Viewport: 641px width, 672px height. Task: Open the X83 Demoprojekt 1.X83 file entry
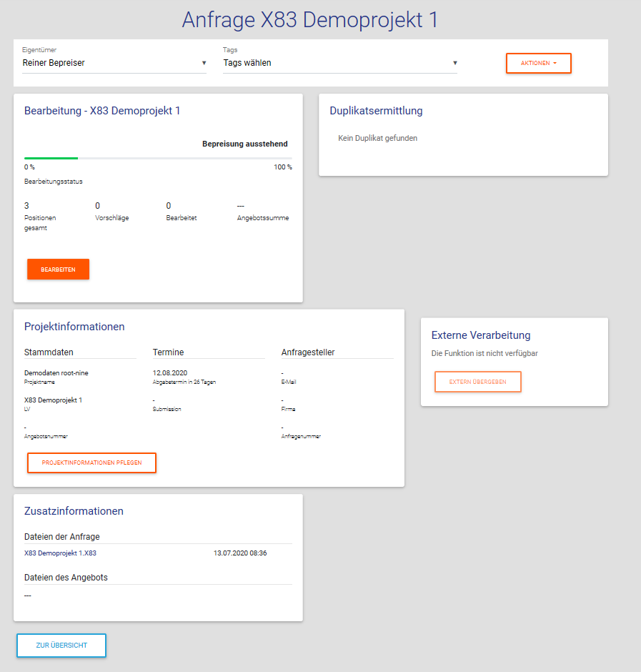point(60,553)
